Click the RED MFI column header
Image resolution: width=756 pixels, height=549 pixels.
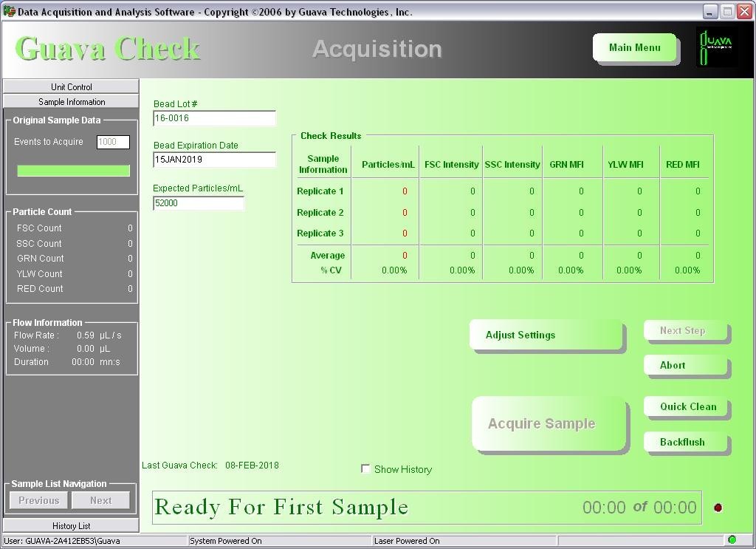[683, 165]
